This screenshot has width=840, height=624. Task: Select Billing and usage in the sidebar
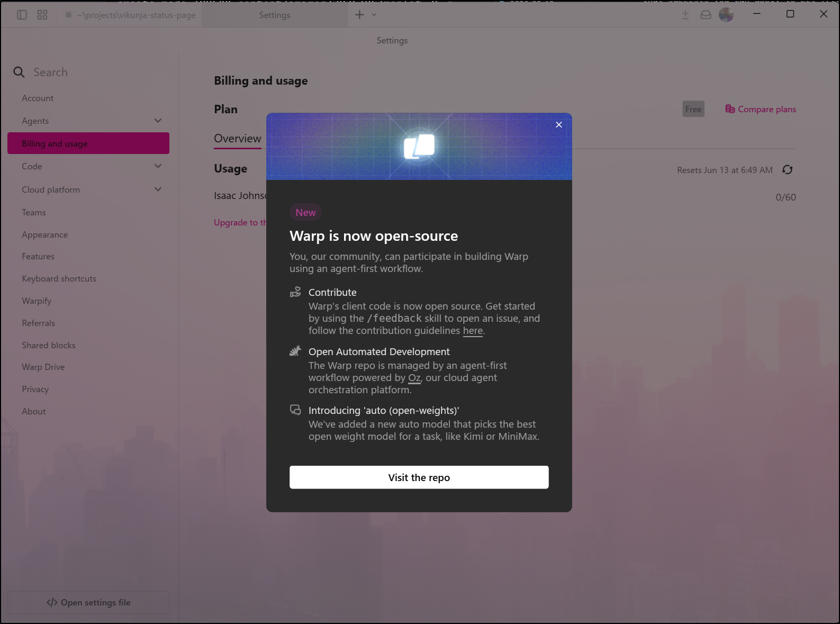tap(88, 143)
